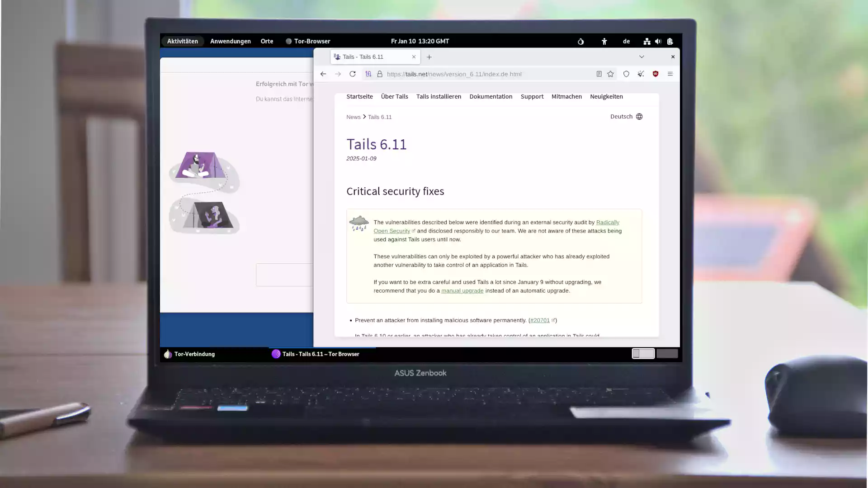The width and height of the screenshot is (868, 488).
Task: Open the Über Tails navigation link
Action: click(394, 96)
